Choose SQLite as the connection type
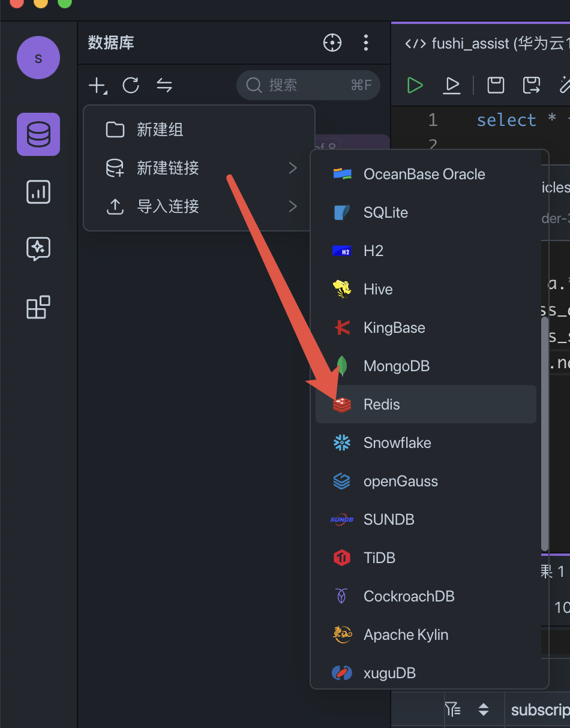This screenshot has height=728, width=570. click(426, 212)
